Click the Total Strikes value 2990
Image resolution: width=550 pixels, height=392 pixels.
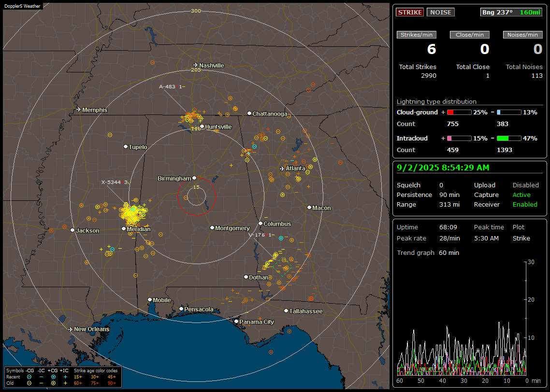(429, 76)
